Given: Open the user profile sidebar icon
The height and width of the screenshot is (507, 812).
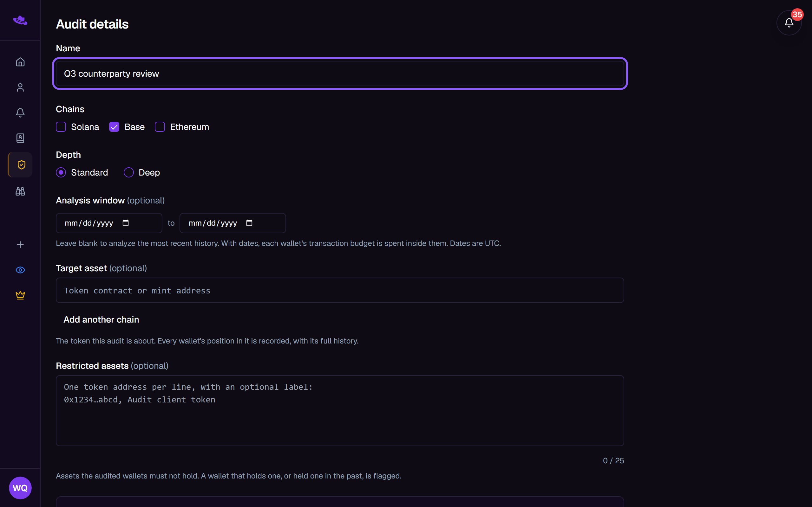Looking at the screenshot, I should (20, 87).
